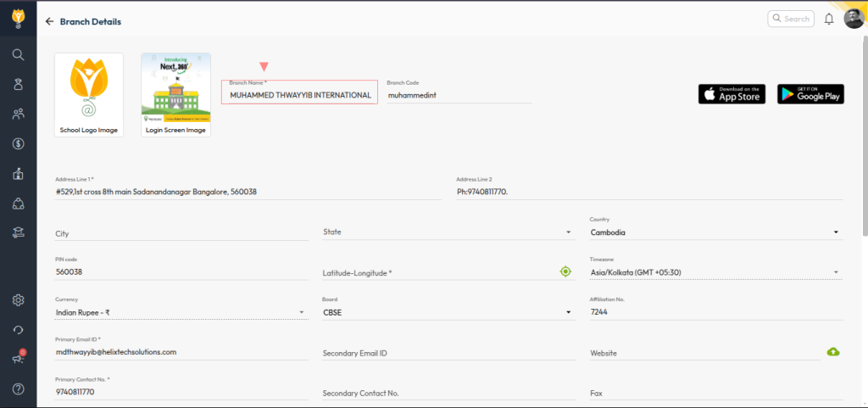This screenshot has height=408, width=868.
Task: Click the green website upload cloud icon
Action: click(x=833, y=352)
